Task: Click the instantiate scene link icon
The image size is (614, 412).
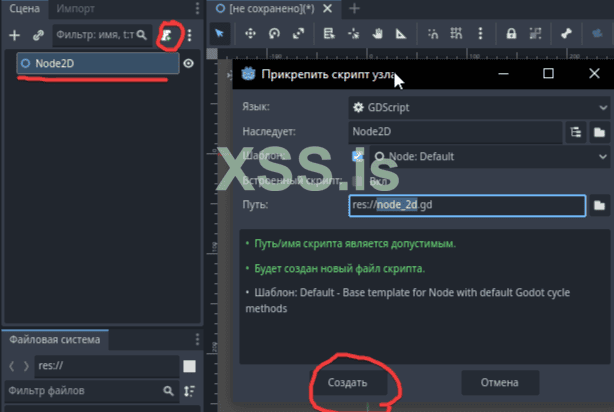Action: (38, 35)
